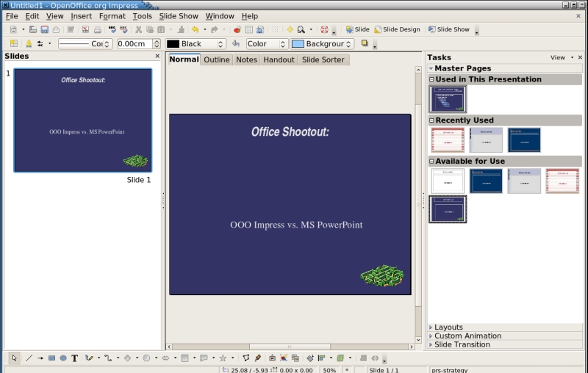Toggle Display Grid on the toolbar

[275, 29]
